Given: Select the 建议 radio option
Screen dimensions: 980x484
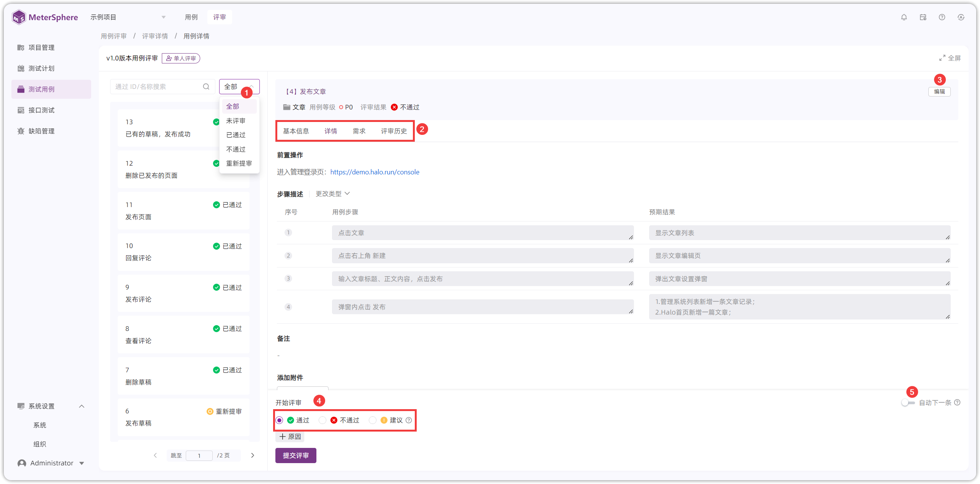Looking at the screenshot, I should (373, 420).
